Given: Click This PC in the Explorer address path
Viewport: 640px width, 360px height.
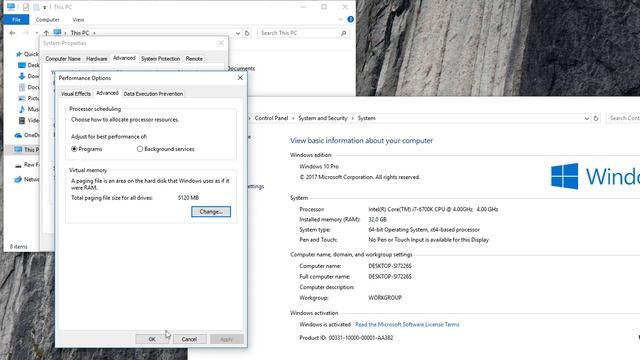Looking at the screenshot, I should point(80,33).
